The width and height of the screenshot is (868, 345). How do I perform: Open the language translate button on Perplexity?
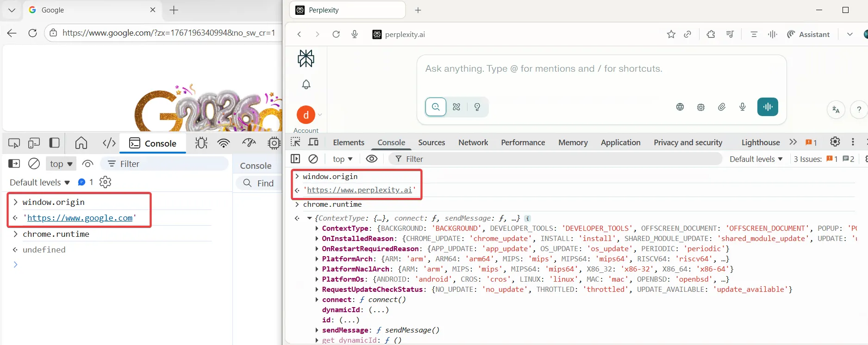tap(836, 110)
